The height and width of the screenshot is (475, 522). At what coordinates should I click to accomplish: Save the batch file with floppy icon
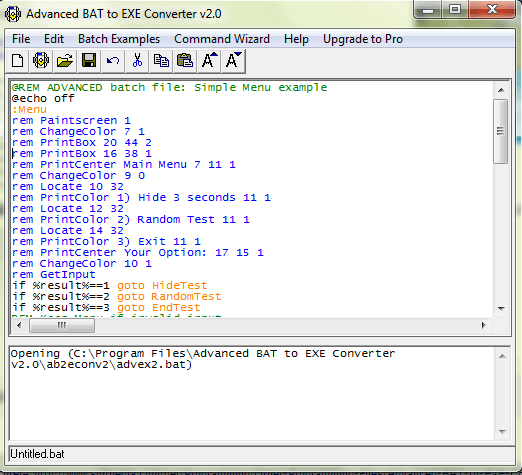coord(89,61)
